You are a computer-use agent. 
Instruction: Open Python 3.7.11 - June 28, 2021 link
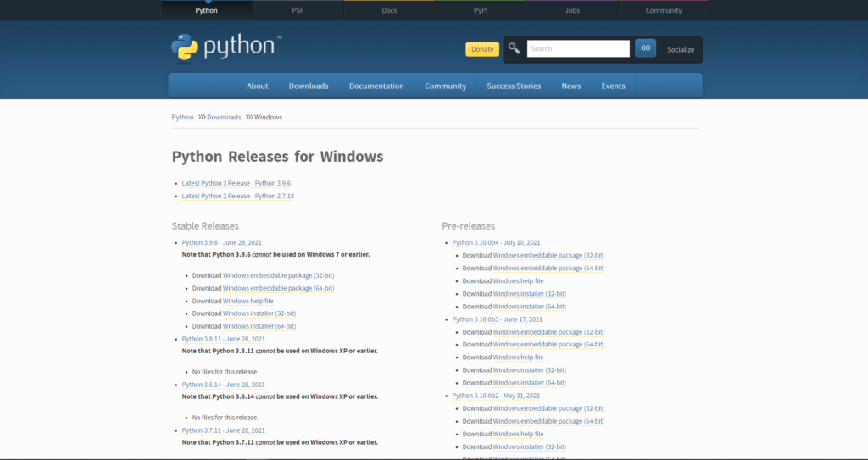(x=224, y=430)
